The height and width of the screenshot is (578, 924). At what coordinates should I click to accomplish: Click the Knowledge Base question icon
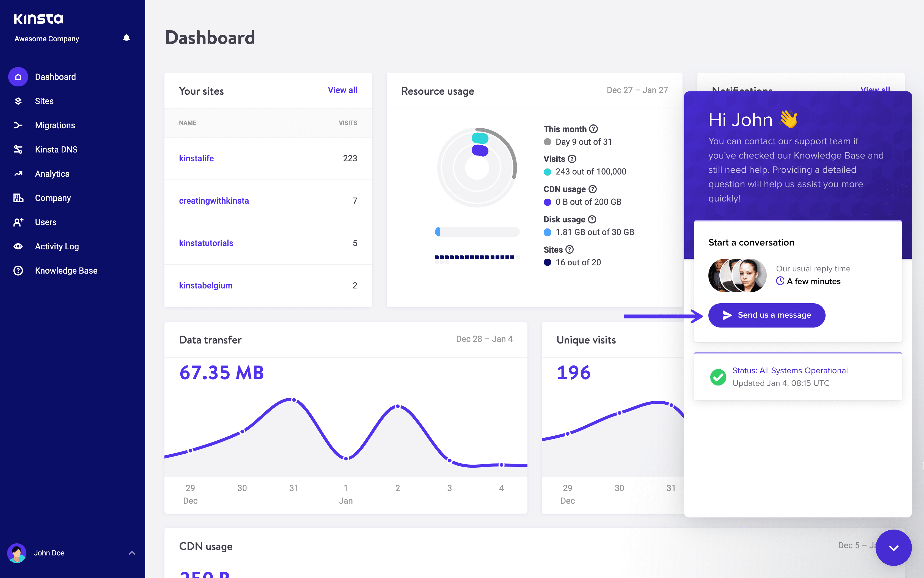18,271
